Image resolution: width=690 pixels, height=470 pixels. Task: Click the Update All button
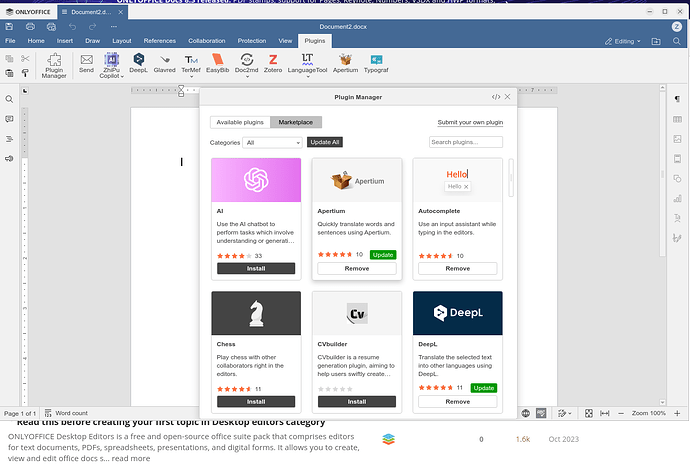pyautogui.click(x=325, y=142)
